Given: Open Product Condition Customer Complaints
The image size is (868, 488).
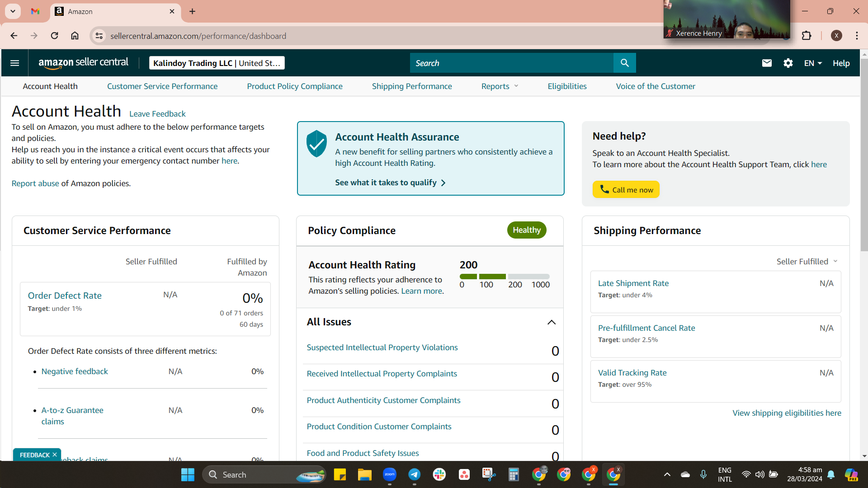Looking at the screenshot, I should click(379, 427).
